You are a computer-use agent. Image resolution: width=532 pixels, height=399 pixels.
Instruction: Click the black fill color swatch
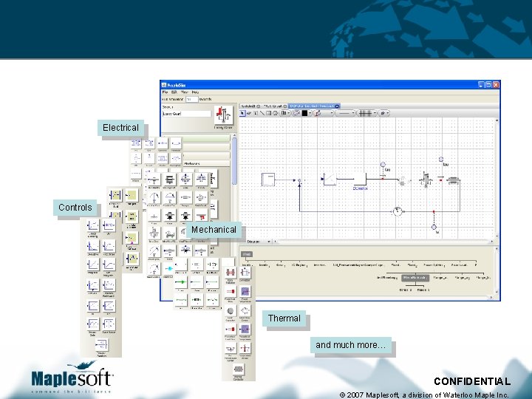tap(304, 113)
